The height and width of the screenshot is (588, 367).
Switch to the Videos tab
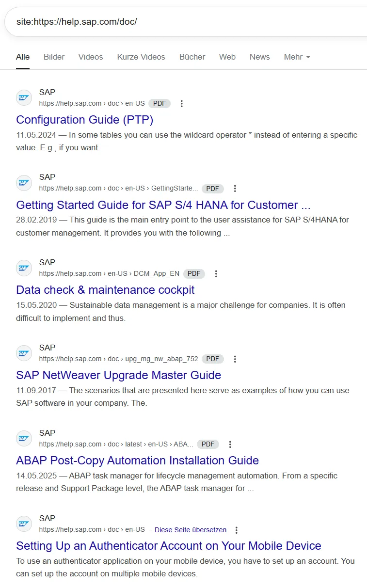coord(91,57)
